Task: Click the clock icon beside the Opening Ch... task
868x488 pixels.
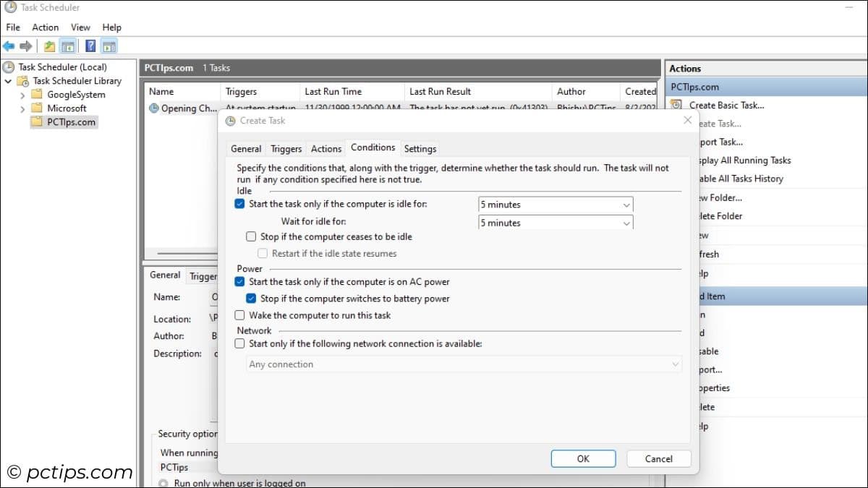Action: click(x=153, y=108)
